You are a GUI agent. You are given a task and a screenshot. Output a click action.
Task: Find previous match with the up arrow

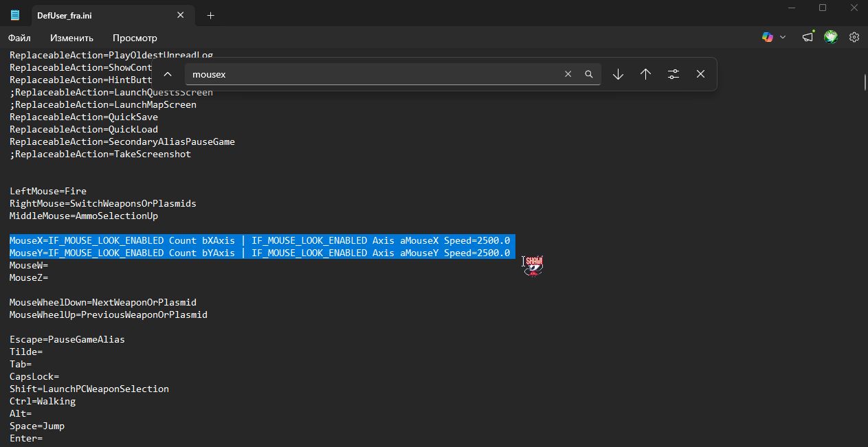[x=645, y=74]
